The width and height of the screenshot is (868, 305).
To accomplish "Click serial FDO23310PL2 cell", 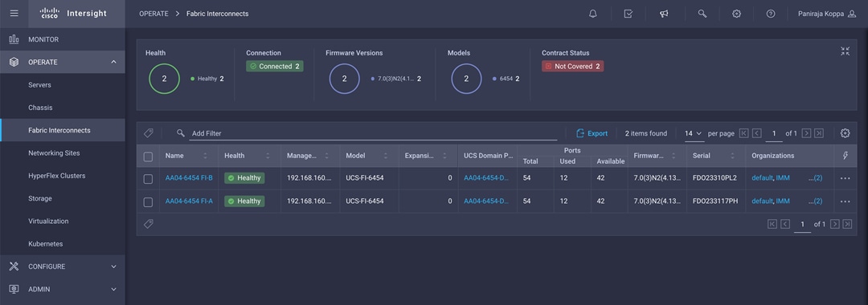I will pyautogui.click(x=714, y=178).
